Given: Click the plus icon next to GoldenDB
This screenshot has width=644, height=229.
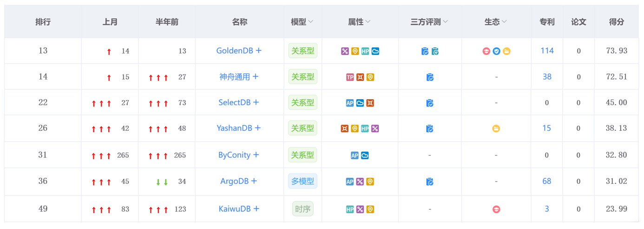Looking at the screenshot, I should pos(259,51).
